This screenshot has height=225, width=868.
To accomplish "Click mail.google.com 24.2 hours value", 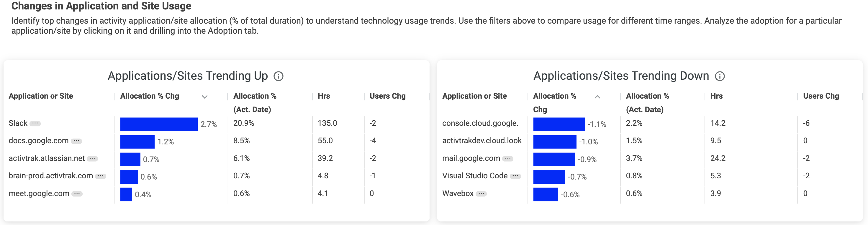I will 718,158.
